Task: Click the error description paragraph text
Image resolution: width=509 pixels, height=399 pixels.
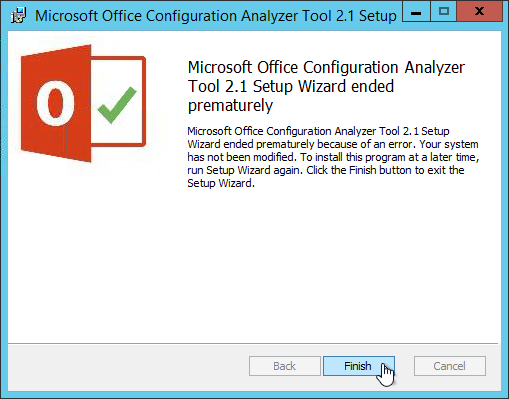Action: point(333,157)
